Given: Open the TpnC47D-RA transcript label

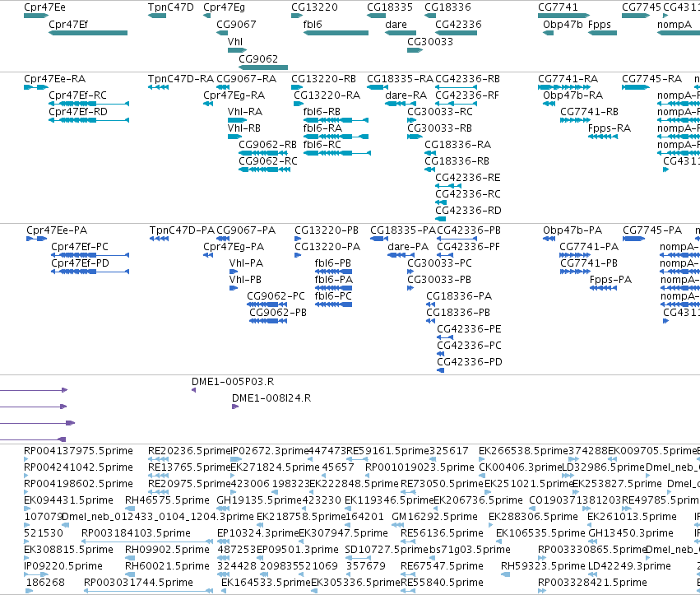Looking at the screenshot, I should click(x=181, y=79).
